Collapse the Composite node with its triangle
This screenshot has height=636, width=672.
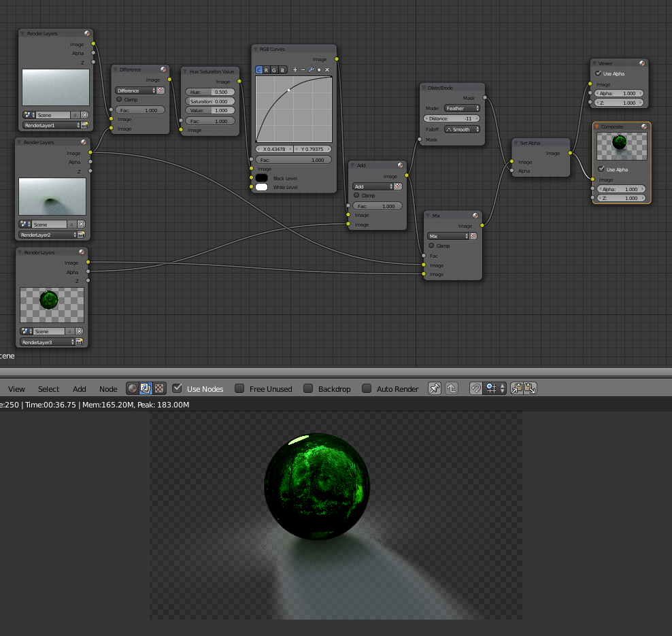pos(597,127)
